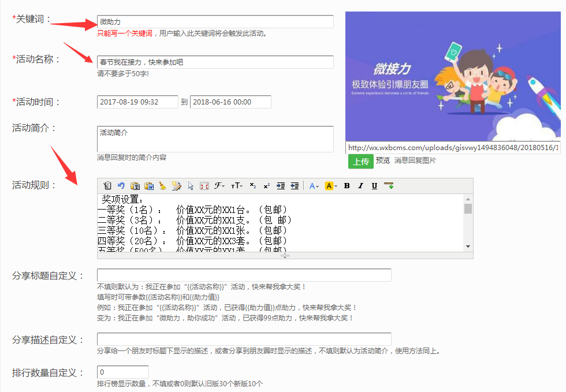Click the start time field 2017-08-19 09:32
The width and height of the screenshot is (566, 392).
(137, 102)
